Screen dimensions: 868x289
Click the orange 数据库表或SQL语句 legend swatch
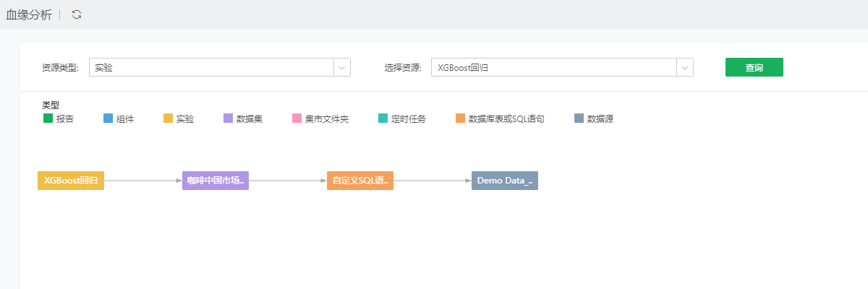461,118
